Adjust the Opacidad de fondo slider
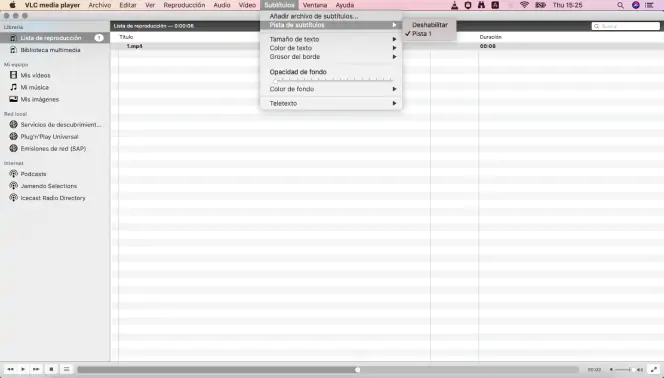664x378 pixels. click(332, 80)
